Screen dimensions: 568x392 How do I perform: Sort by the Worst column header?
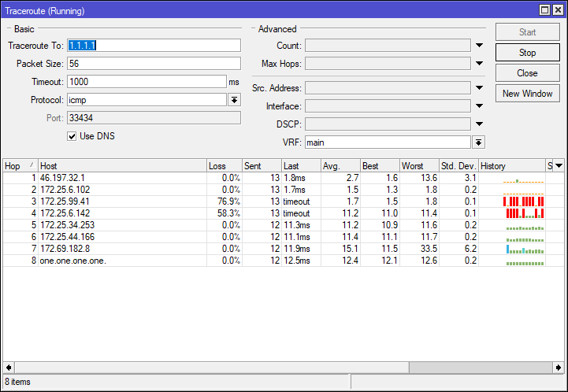(419, 166)
